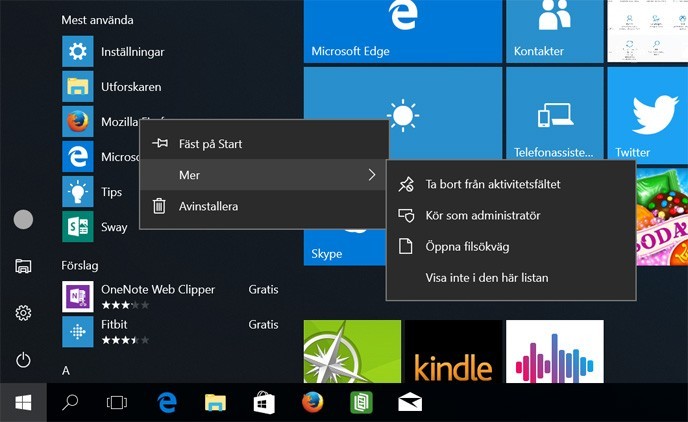The image size is (688, 422).
Task: Select Kör som administratör
Action: click(511, 215)
